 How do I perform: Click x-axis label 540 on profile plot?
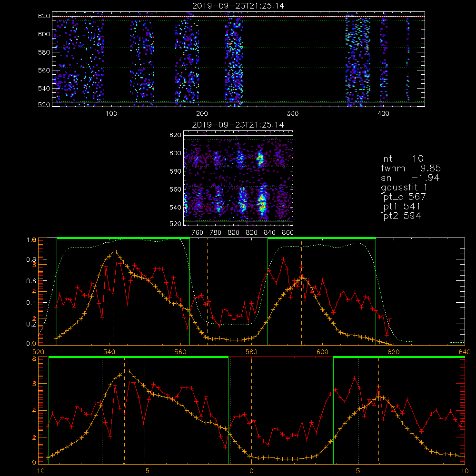pyautogui.click(x=109, y=352)
